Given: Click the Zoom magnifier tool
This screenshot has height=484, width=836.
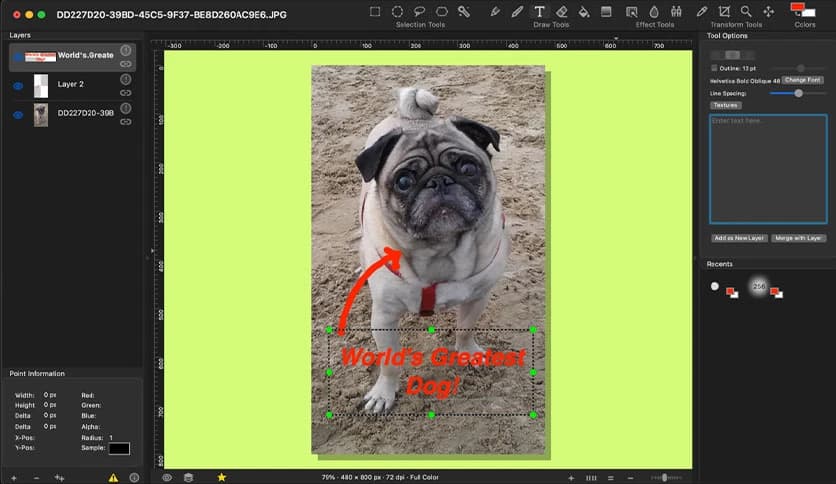Looking at the screenshot, I should pyautogui.click(x=746, y=12).
